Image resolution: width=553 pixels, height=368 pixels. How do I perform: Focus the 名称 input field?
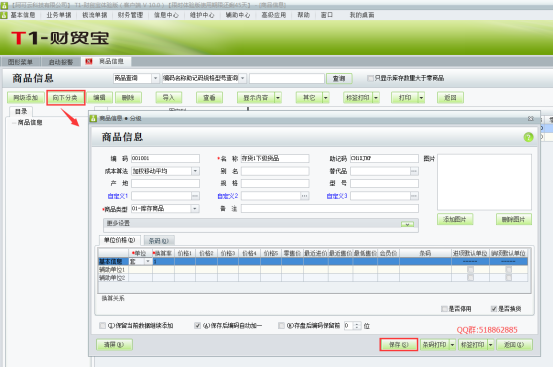275,158
